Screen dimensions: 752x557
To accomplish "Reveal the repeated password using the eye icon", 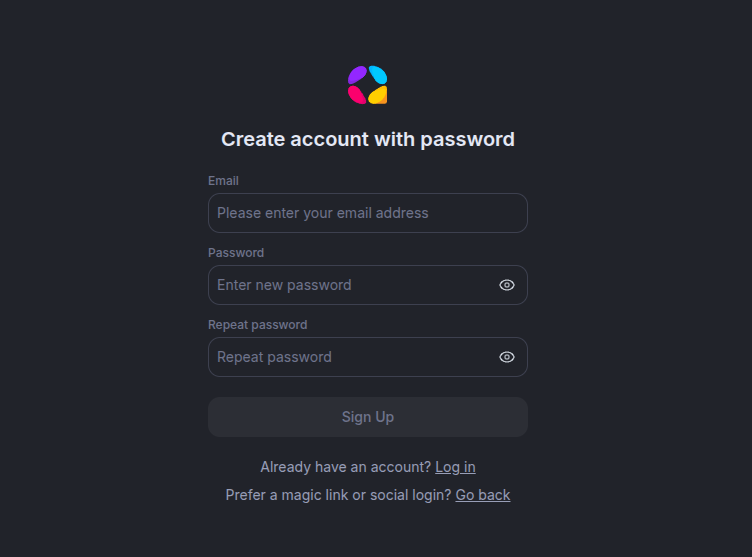I will (507, 357).
